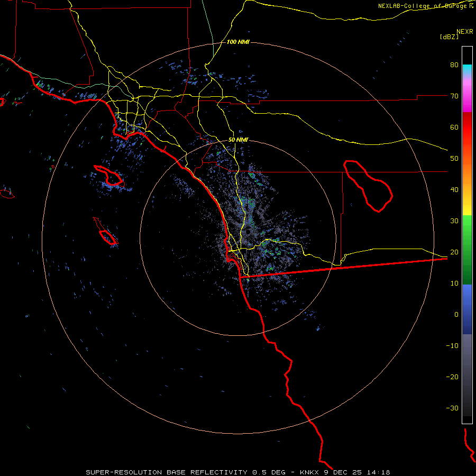Click the 0 value on the dBZ scale
Image resolution: width=476 pixels, height=476 pixels.
pos(456,315)
